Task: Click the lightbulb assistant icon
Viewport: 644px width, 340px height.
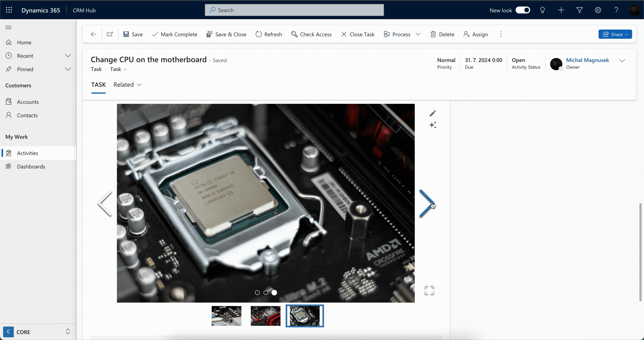Action: (542, 10)
